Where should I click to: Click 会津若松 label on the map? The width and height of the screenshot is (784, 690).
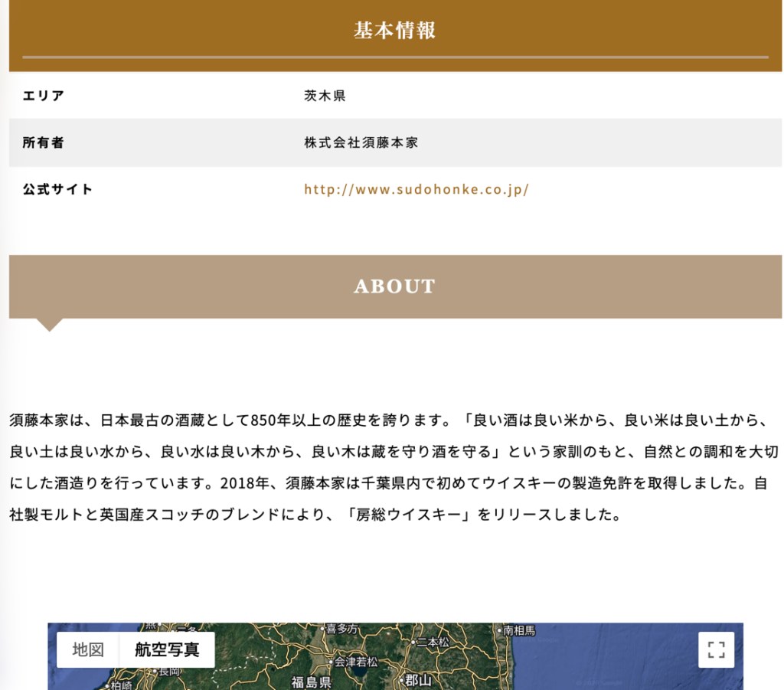[x=355, y=661]
